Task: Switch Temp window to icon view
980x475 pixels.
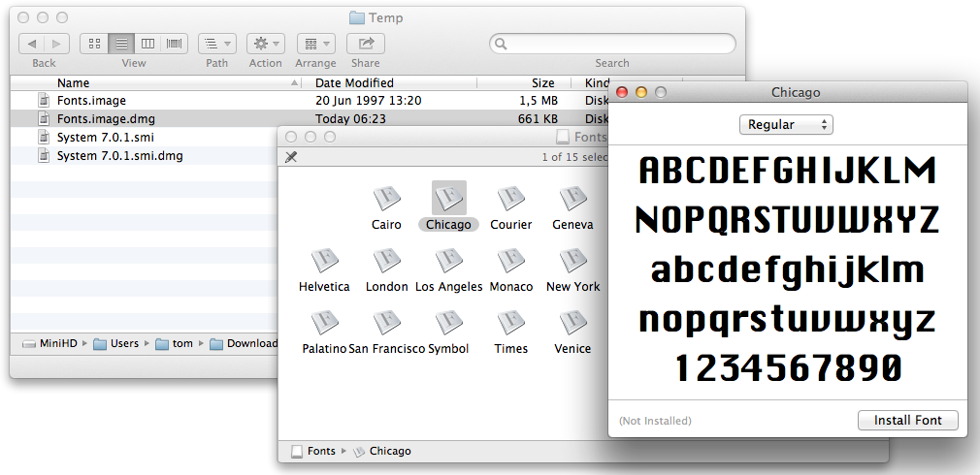Action: 94,44
